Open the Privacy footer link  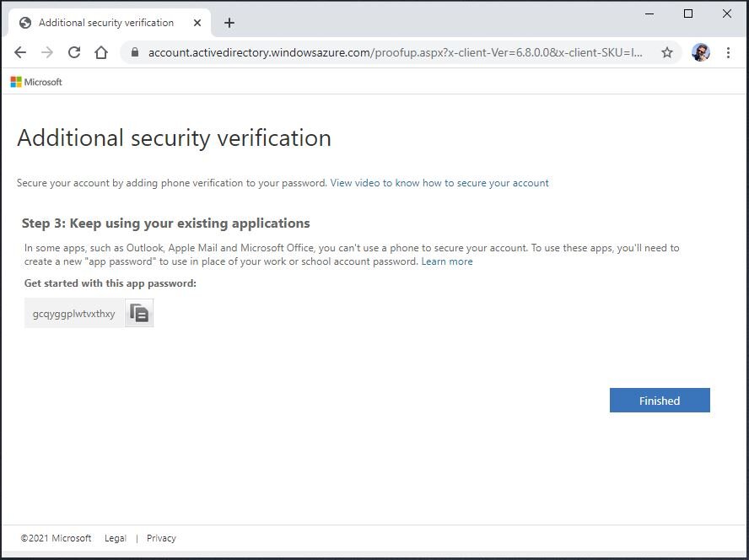coord(161,538)
